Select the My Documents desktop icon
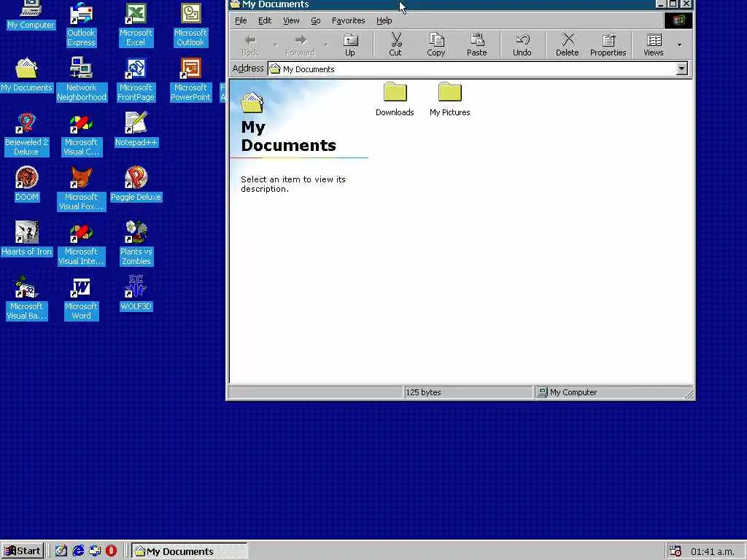This screenshot has height=560, width=747. pos(26,75)
